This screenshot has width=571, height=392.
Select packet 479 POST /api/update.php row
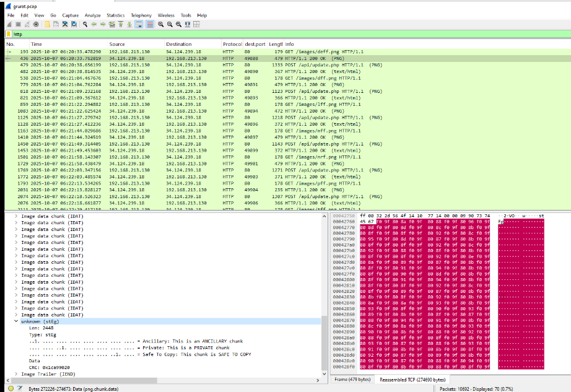tap(186, 64)
